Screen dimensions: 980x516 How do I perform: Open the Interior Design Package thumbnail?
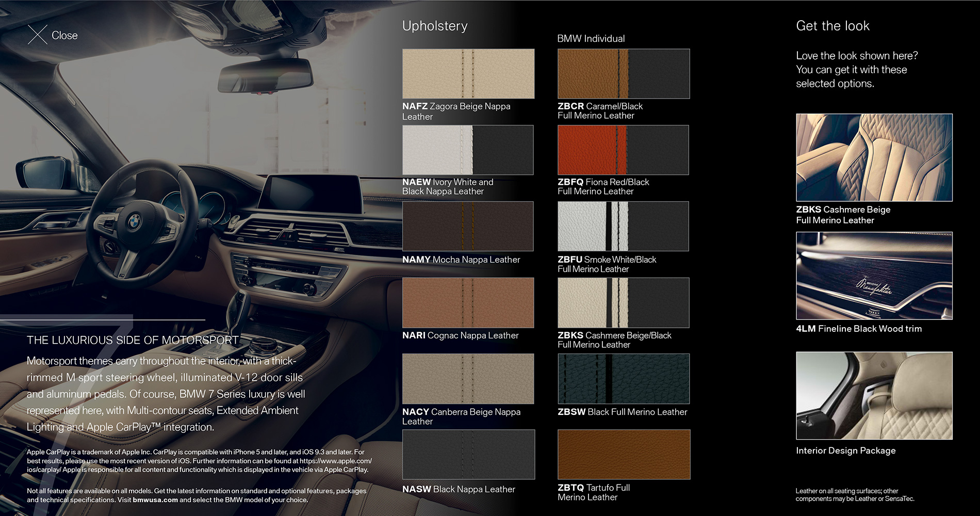[874, 396]
